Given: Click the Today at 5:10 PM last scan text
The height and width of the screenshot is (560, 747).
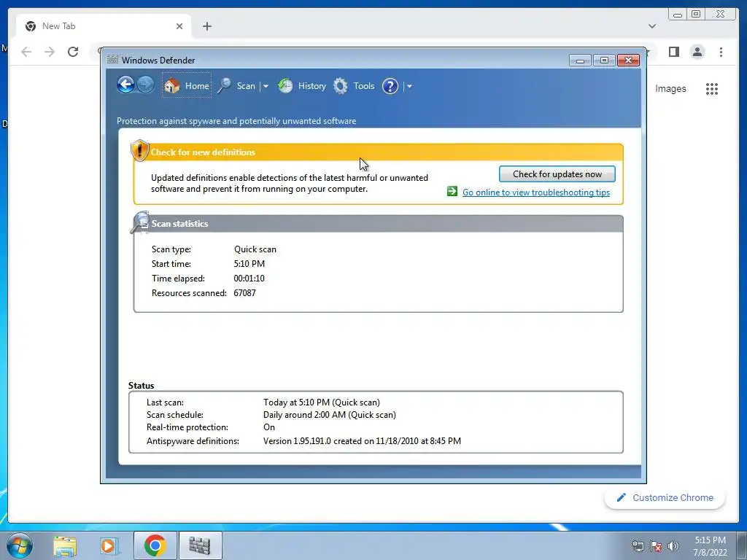Looking at the screenshot, I should [x=321, y=402].
